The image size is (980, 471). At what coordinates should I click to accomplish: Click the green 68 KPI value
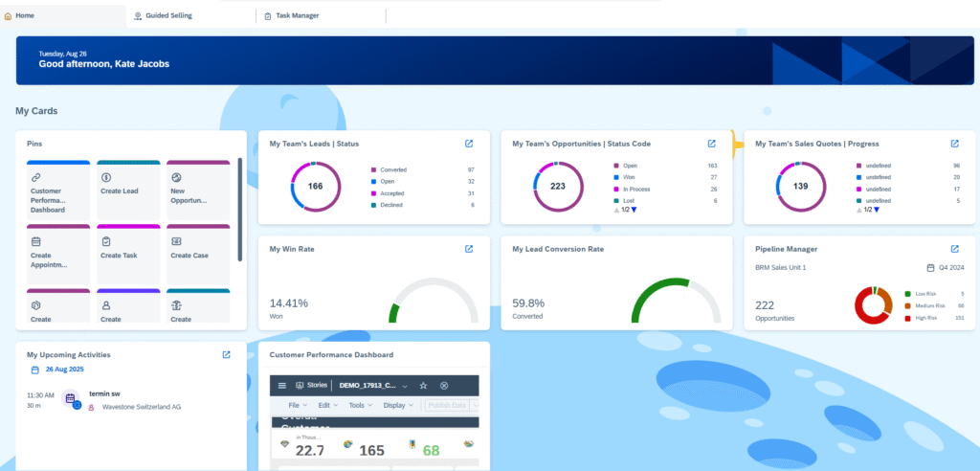(432, 450)
